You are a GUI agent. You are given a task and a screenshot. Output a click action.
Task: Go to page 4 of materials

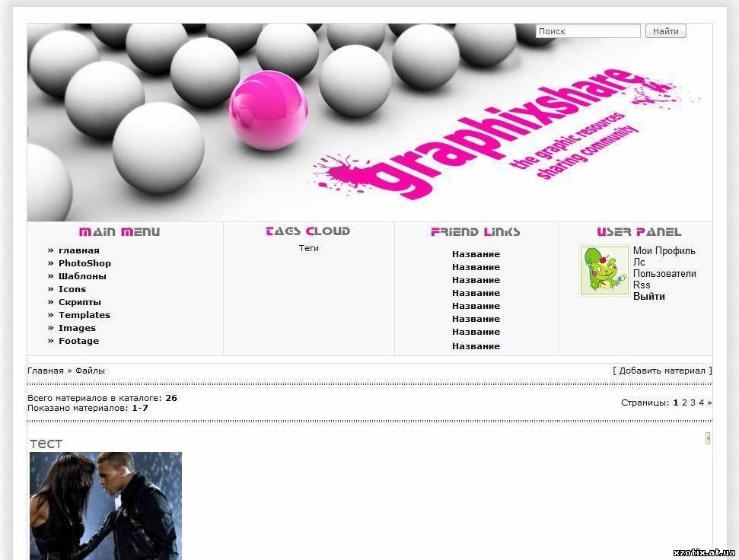(x=701, y=402)
